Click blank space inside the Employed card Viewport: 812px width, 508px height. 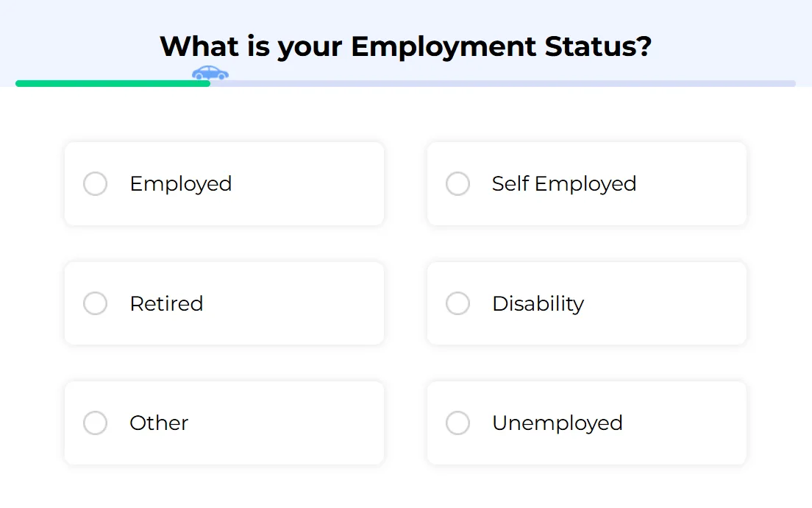pos(309,184)
